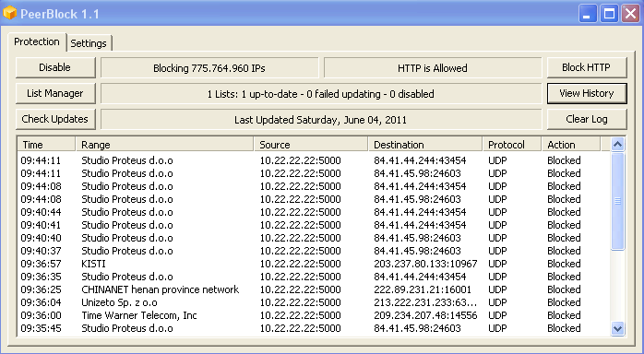Viewport: 644px width, 354px height.
Task: Open View History
Action: [x=587, y=93]
